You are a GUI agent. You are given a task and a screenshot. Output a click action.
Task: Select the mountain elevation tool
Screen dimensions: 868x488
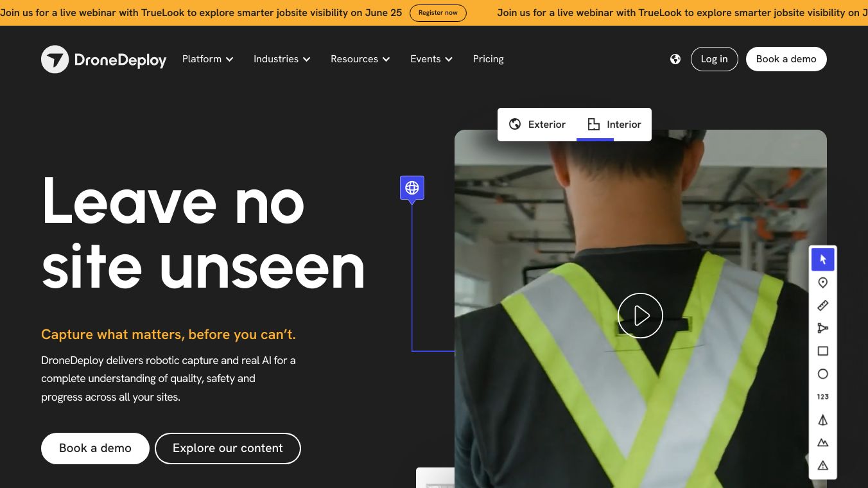tap(823, 442)
